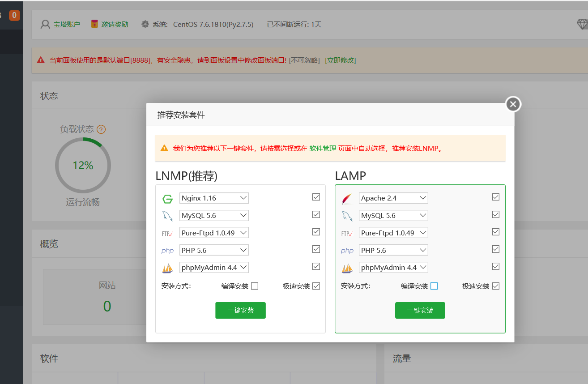The image size is (588, 384).
Task: Click the FTP icon in LNMP list
Action: 167,234
